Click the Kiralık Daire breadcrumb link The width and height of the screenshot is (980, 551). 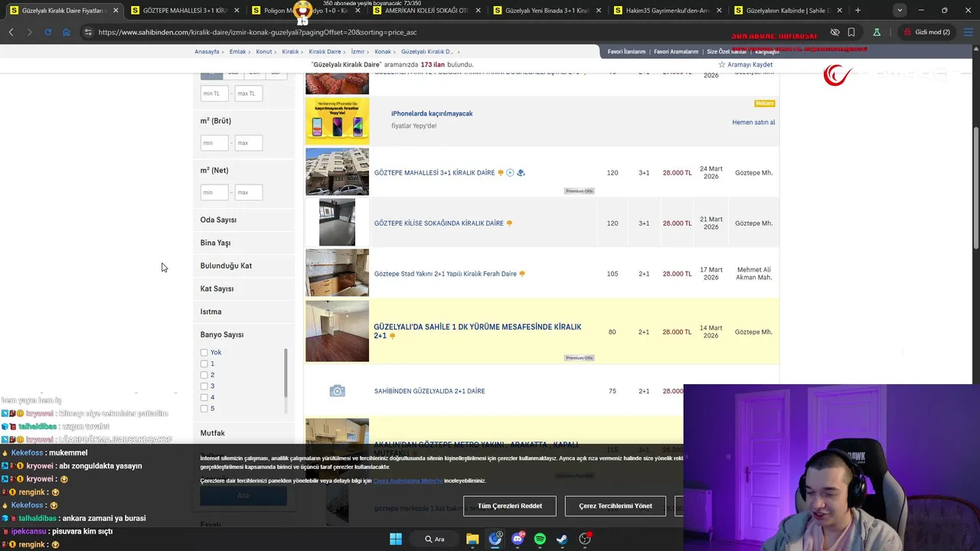[x=325, y=51]
